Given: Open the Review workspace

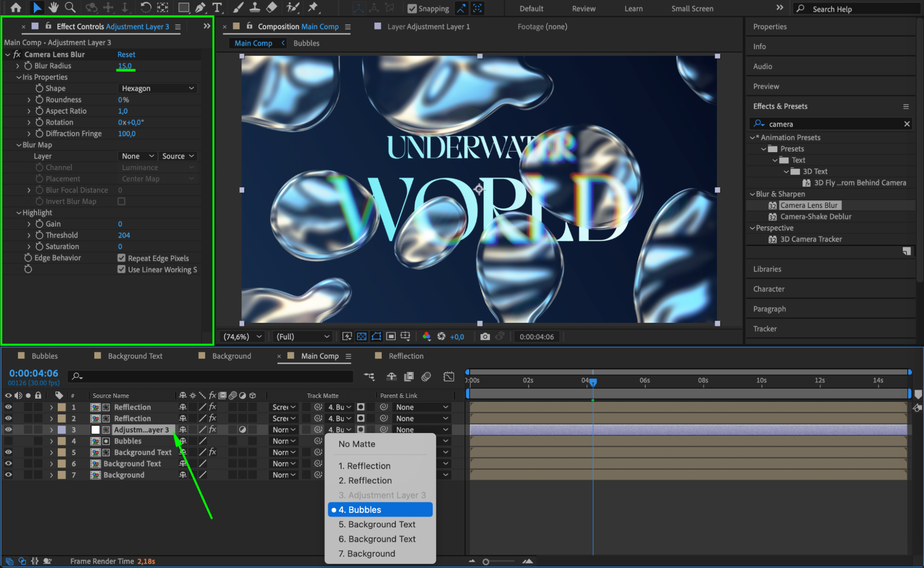Looking at the screenshot, I should [583, 9].
